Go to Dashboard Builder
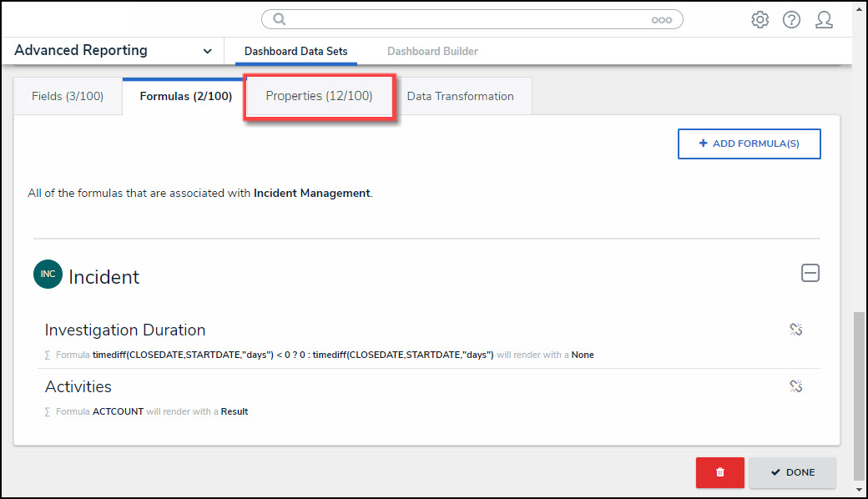This screenshot has height=499, width=868. [x=432, y=52]
